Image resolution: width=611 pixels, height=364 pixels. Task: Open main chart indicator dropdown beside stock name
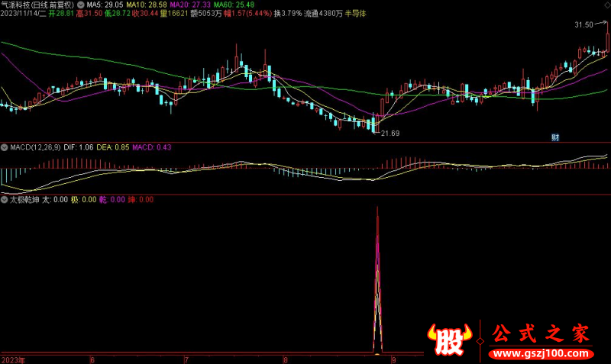point(81,5)
